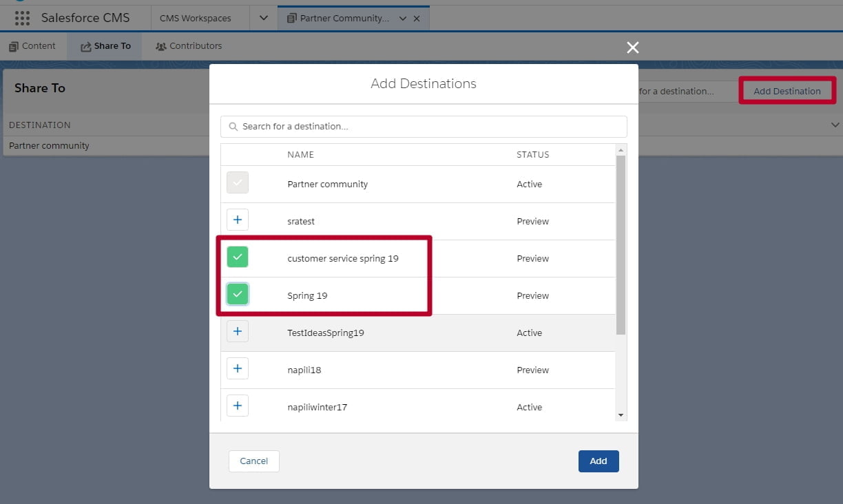Select the sratest destination checkbox
The height and width of the screenshot is (504, 843).
pos(238,219)
